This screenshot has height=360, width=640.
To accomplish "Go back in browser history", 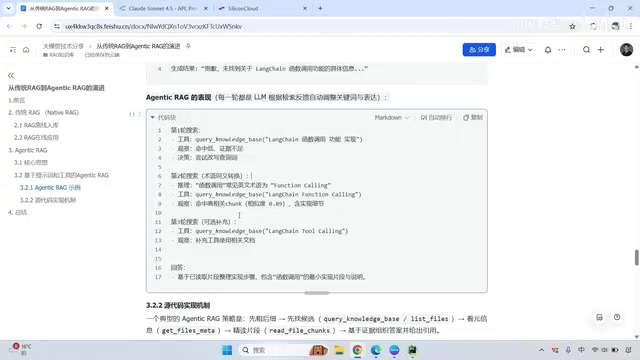I will pyautogui.click(x=9, y=26).
